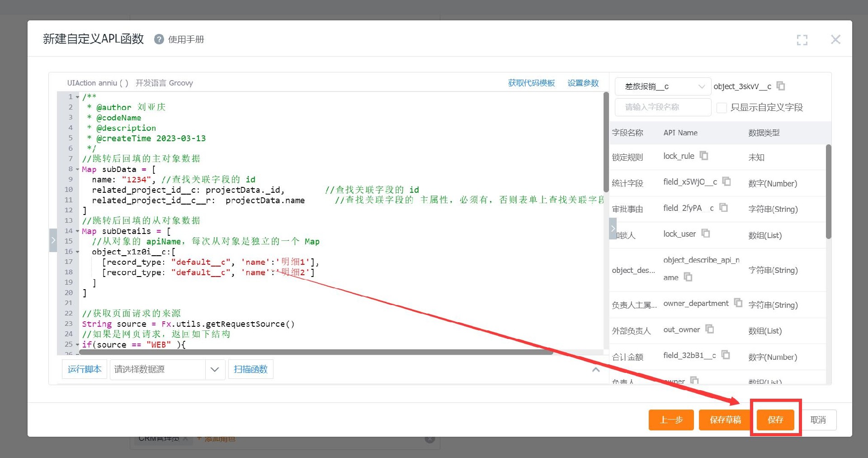Click the @createTime 2023-03-13 line

(x=146, y=138)
